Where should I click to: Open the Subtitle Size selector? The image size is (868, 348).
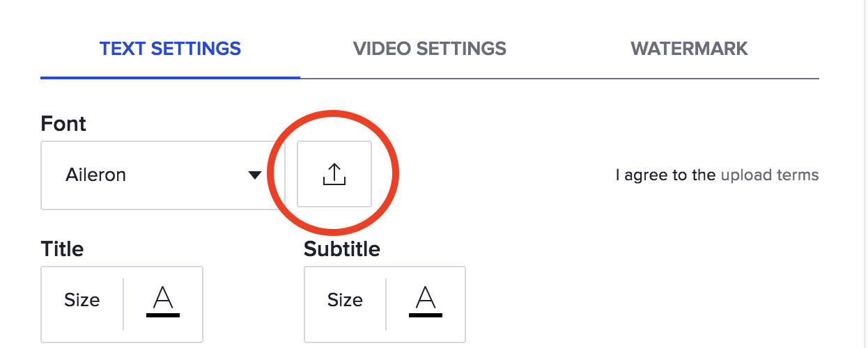(345, 300)
